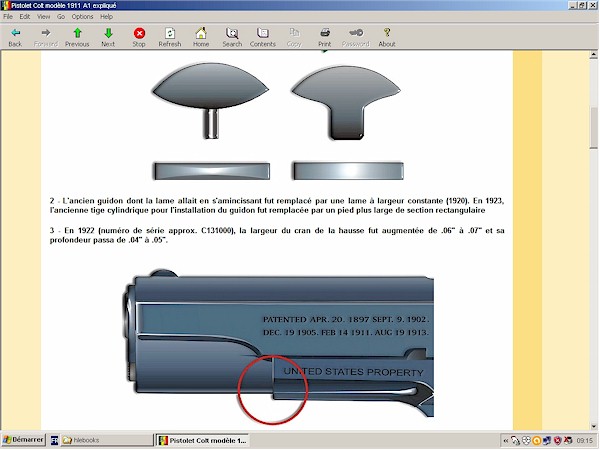The height and width of the screenshot is (450, 600).
Task: Expand hidden tray icons chevron
Action: pyautogui.click(x=505, y=441)
